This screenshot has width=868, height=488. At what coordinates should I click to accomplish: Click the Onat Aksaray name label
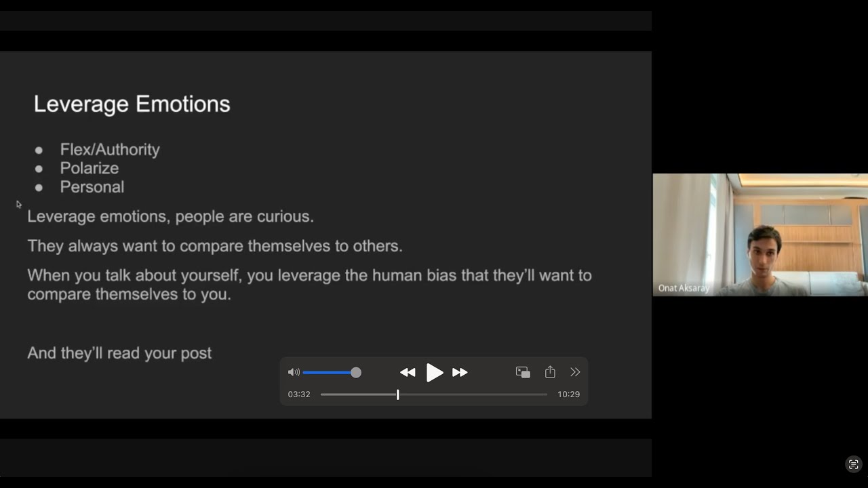[684, 288]
